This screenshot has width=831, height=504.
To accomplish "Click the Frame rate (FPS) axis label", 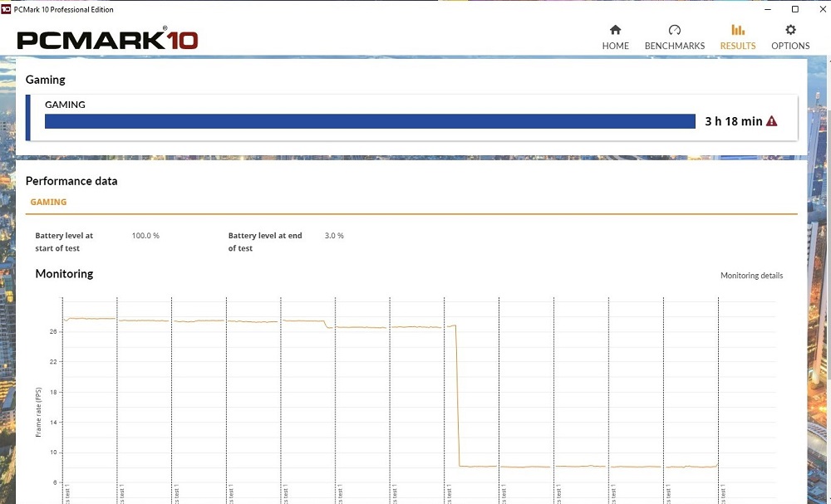I will (x=38, y=413).
